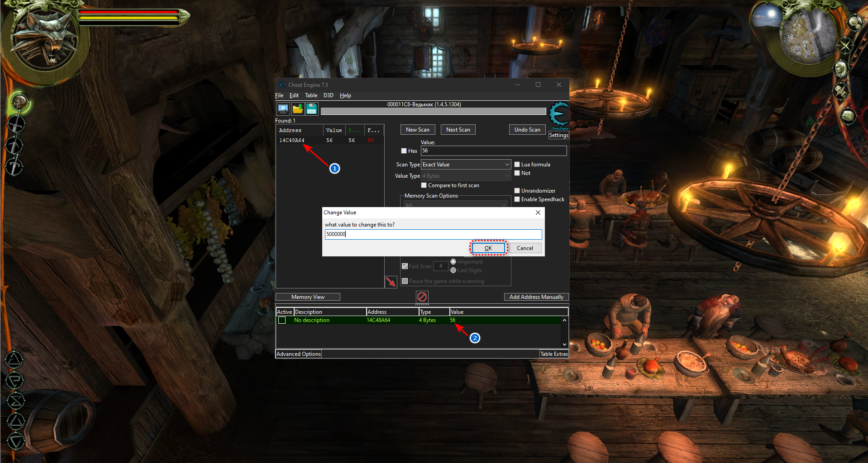Close the Change Value dialog with its X
Screen dimensions: 868x463
(x=538, y=213)
